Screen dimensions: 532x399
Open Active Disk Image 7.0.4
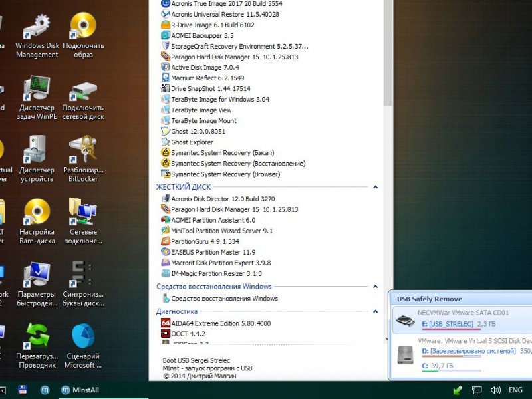tap(200, 67)
